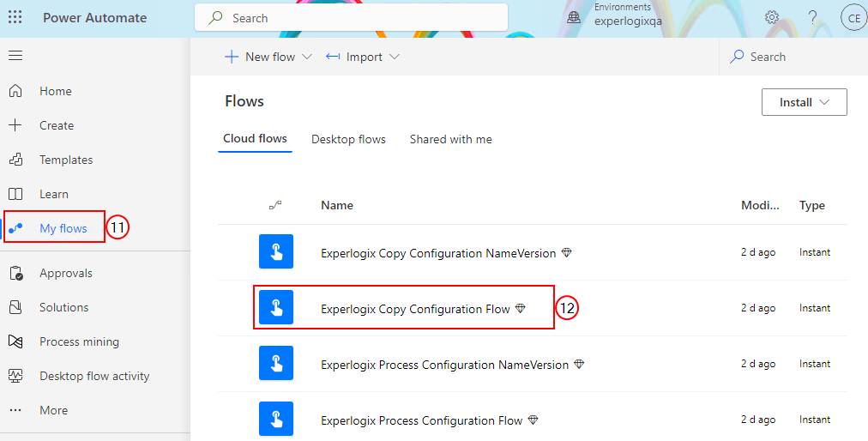Viewport: 868px width, 441px height.
Task: Sort by the Modified column header
Action: (760, 206)
